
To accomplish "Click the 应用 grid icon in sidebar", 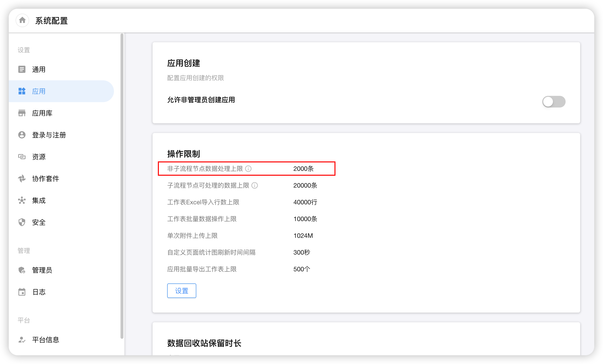I will pyautogui.click(x=22, y=91).
